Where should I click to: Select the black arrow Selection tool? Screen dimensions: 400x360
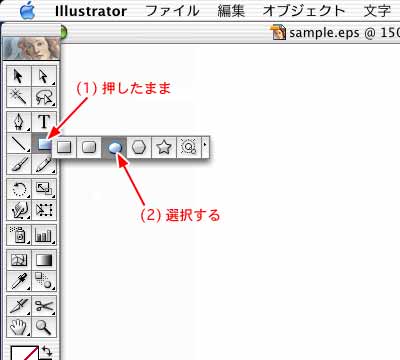pyautogui.click(x=19, y=76)
